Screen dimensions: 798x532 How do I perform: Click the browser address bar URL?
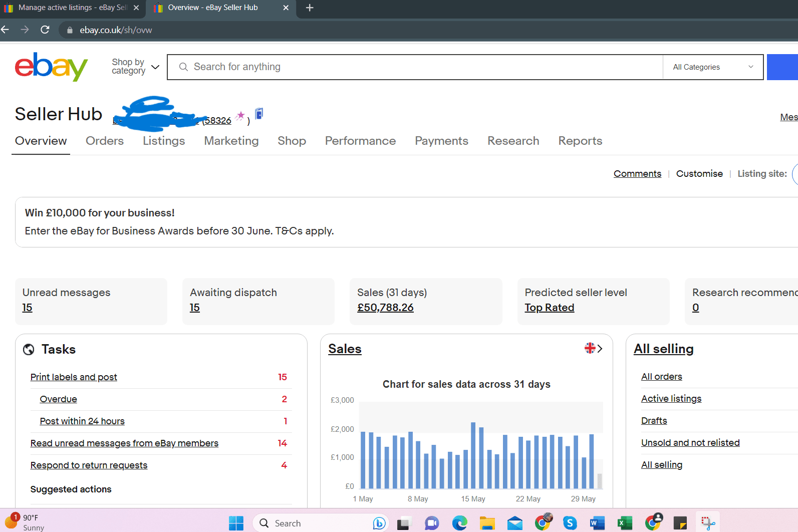coord(116,30)
